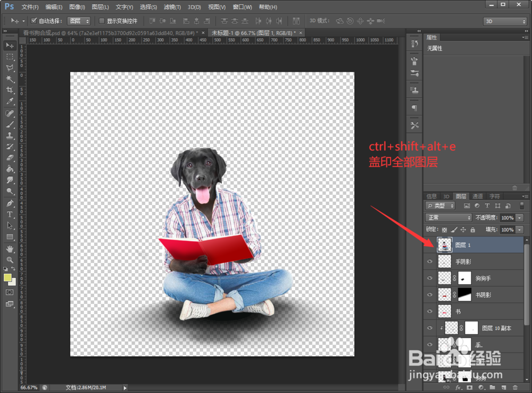Select the Zoom tool
The image size is (532, 393).
click(x=10, y=260)
